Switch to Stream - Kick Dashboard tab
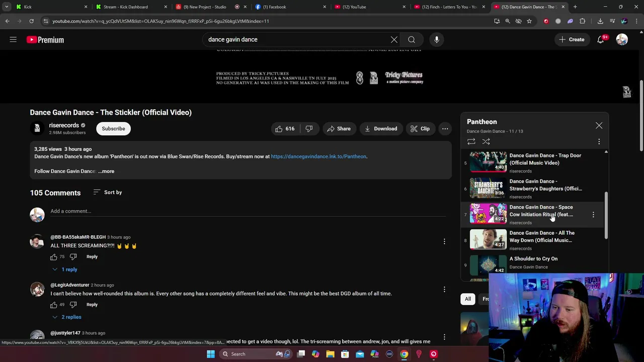Screen dimensions: 644x362 (x=131, y=7)
